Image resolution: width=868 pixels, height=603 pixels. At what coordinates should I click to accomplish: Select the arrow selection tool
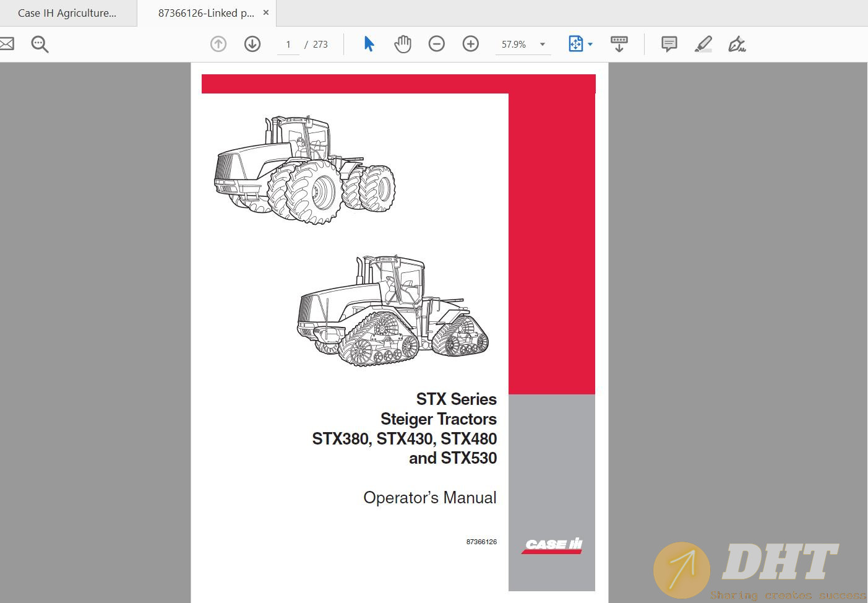(x=369, y=44)
